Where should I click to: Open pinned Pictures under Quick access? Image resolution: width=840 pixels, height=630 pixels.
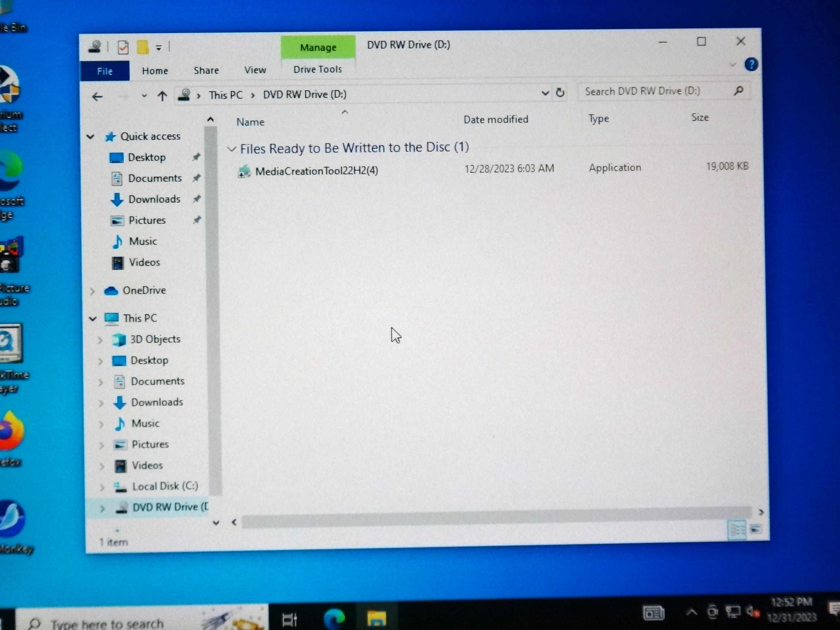[147, 220]
